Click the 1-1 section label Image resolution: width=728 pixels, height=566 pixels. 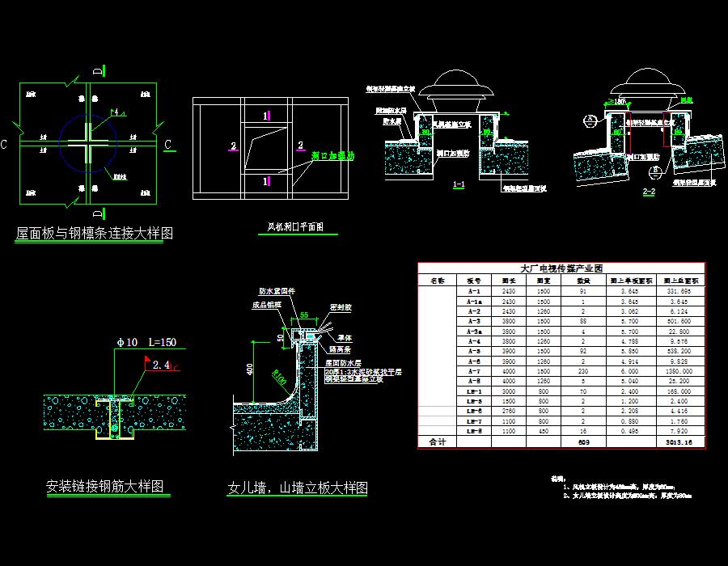(x=459, y=184)
